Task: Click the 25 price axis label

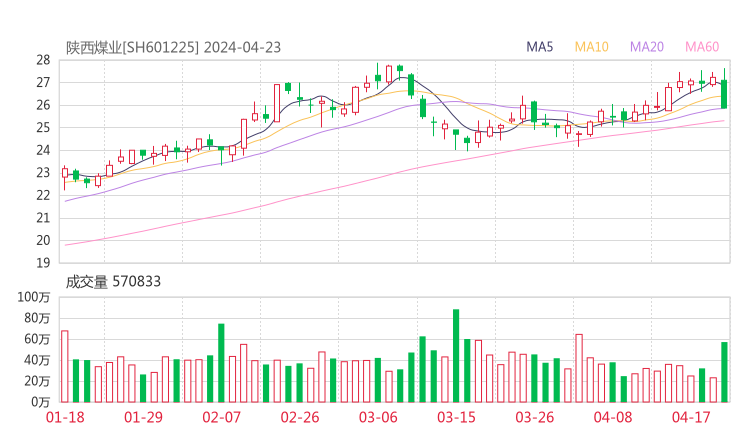Action: tap(43, 127)
